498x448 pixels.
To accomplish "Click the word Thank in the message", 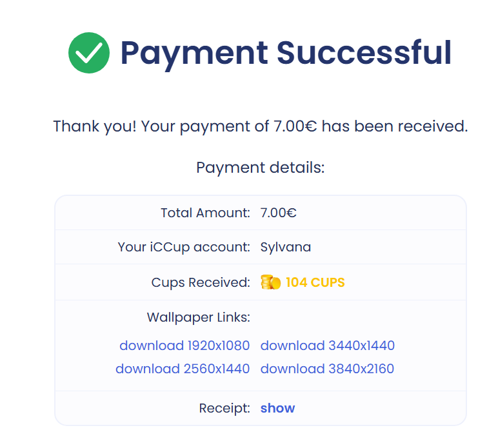I will [76, 126].
